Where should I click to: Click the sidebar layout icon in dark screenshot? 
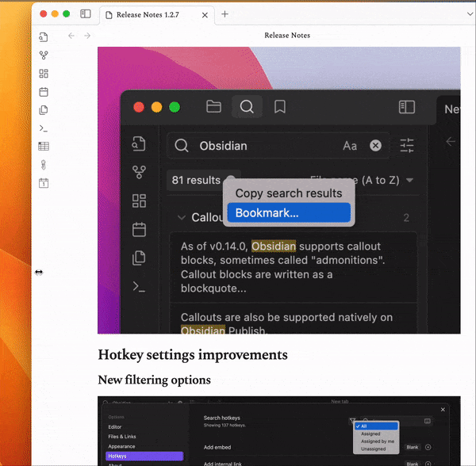pos(407,107)
